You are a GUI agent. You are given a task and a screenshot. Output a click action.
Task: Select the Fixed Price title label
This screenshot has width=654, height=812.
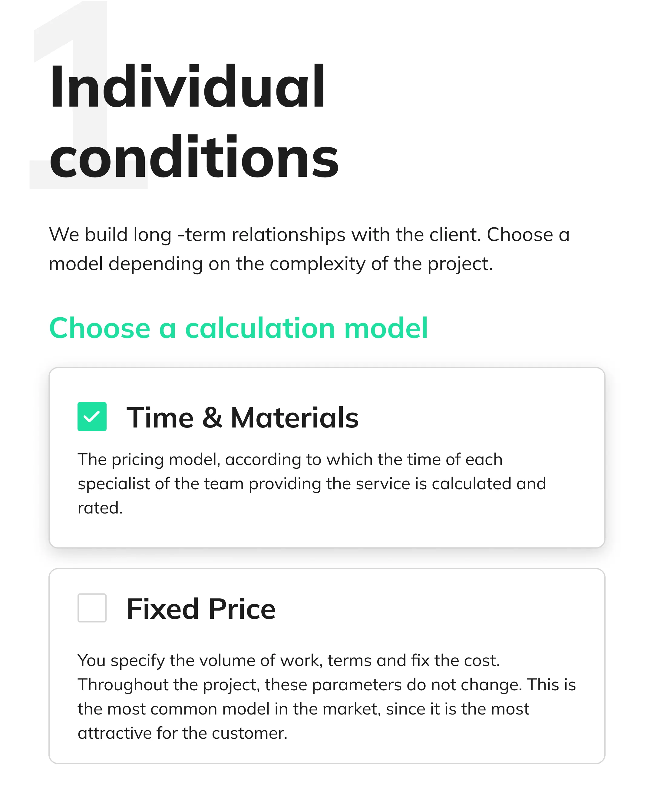[201, 609]
